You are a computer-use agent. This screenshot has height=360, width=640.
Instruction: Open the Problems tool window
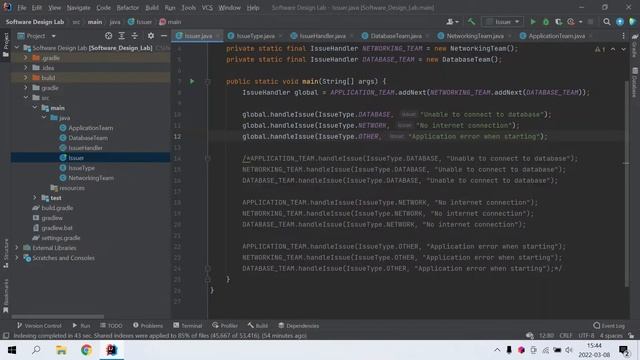coord(148,326)
